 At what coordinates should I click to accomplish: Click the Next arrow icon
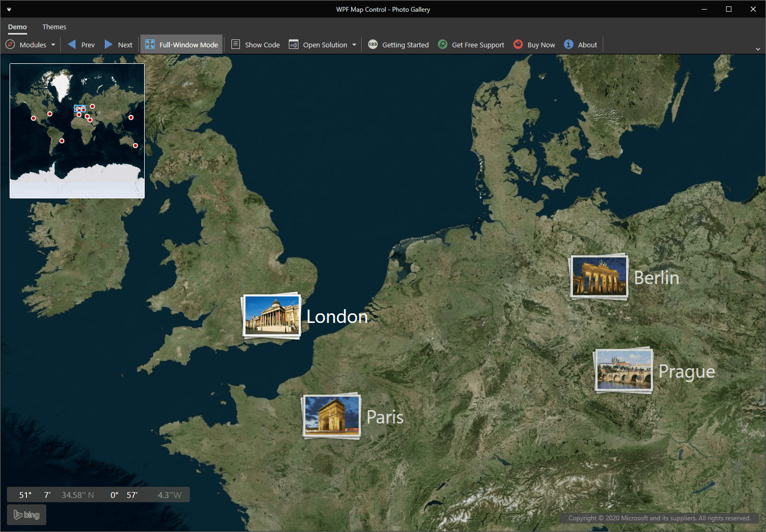tap(109, 45)
